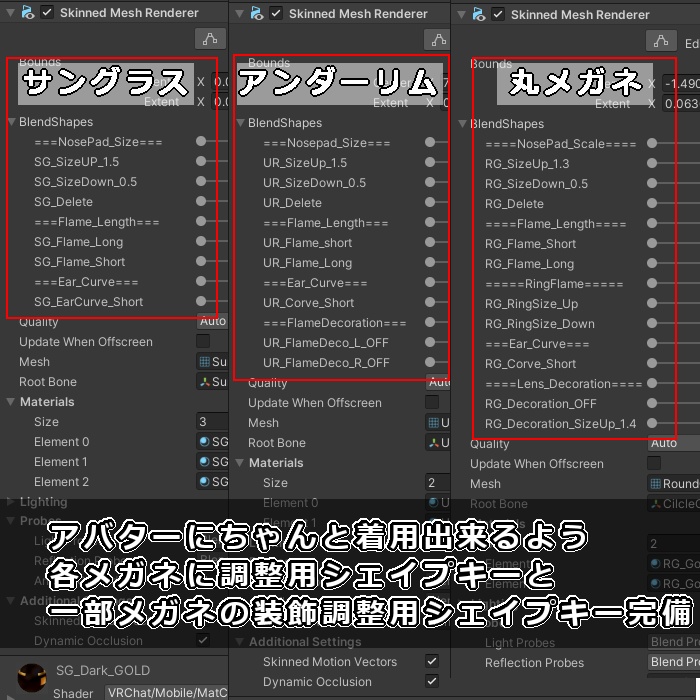Open Reflection Probes dropdown in right panel
This screenshot has width=700, height=700.
pos(674,662)
